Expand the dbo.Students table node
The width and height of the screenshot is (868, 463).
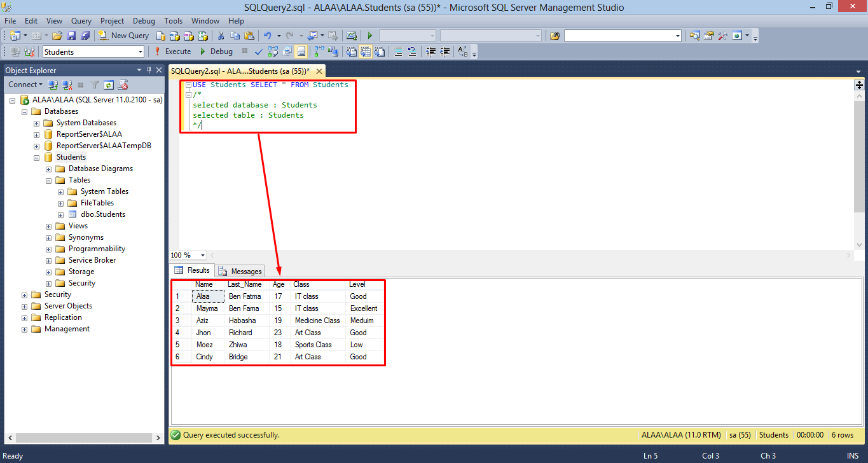[x=60, y=214]
